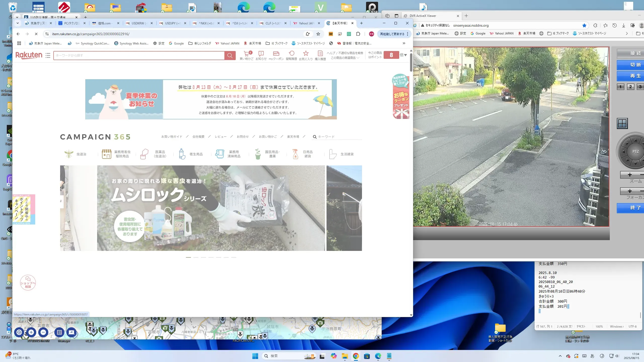Screen dimensions: 644x362
Task: Open 閲覧履歴 browsing history icon
Action: [291, 54]
